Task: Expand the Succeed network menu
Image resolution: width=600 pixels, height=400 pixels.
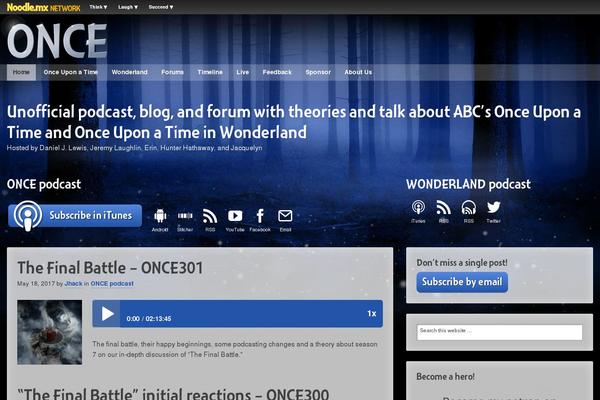Action: 161,7
